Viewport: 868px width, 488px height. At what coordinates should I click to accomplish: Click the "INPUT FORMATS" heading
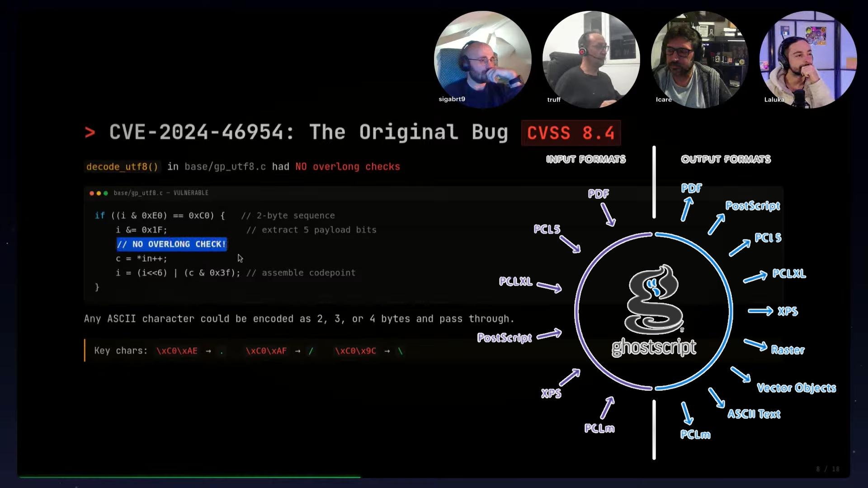pos(586,159)
